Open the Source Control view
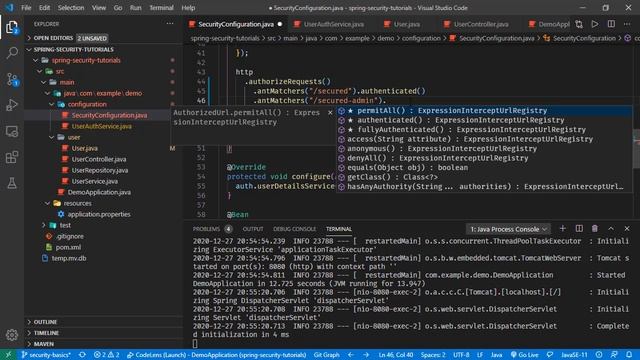640x360 pixels. [12, 79]
